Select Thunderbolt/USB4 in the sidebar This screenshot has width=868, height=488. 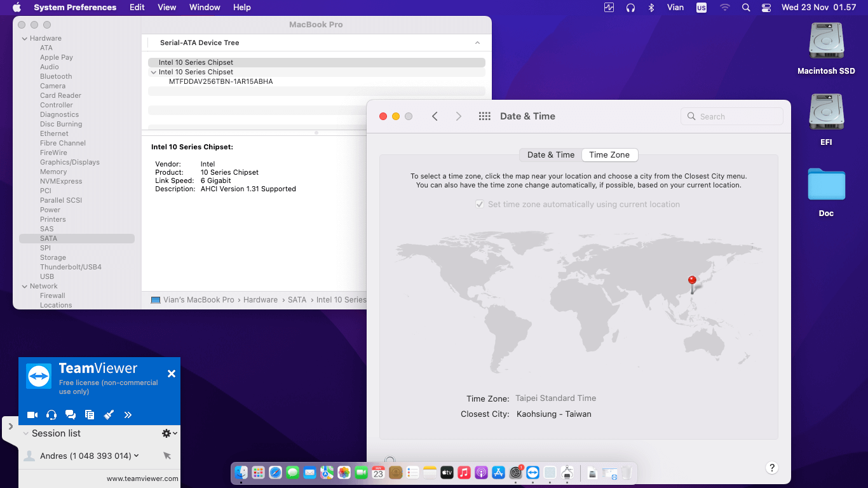[x=71, y=267]
